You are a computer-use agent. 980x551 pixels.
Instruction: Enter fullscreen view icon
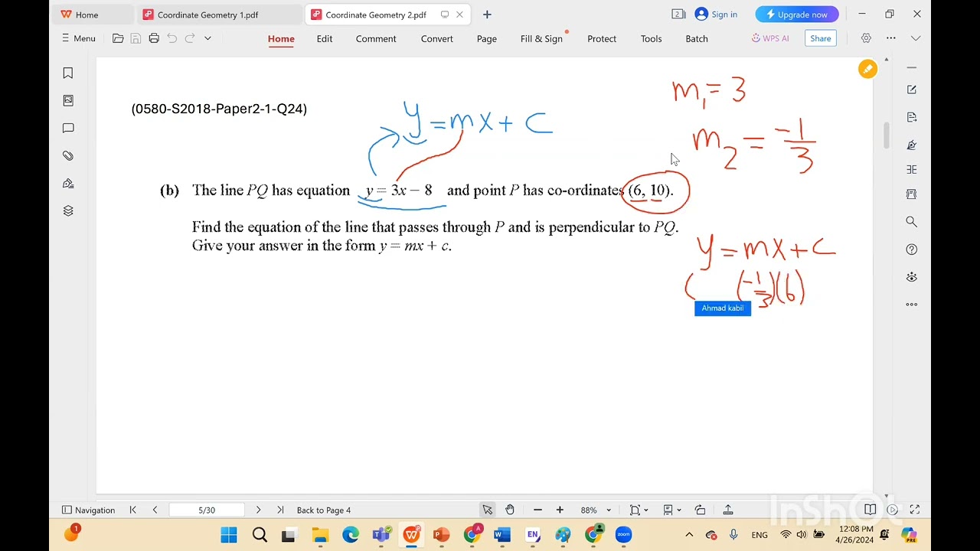[914, 510]
